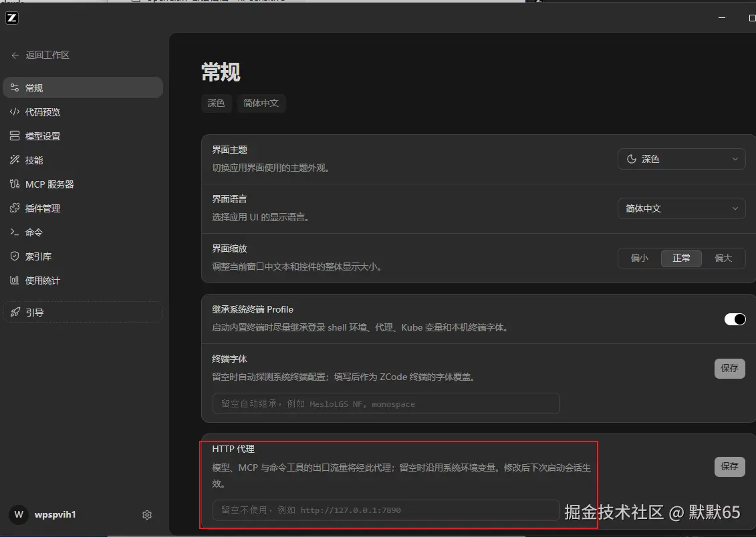The width and height of the screenshot is (756, 537).
Task: Open 技能 settings section
Action: coord(83,160)
